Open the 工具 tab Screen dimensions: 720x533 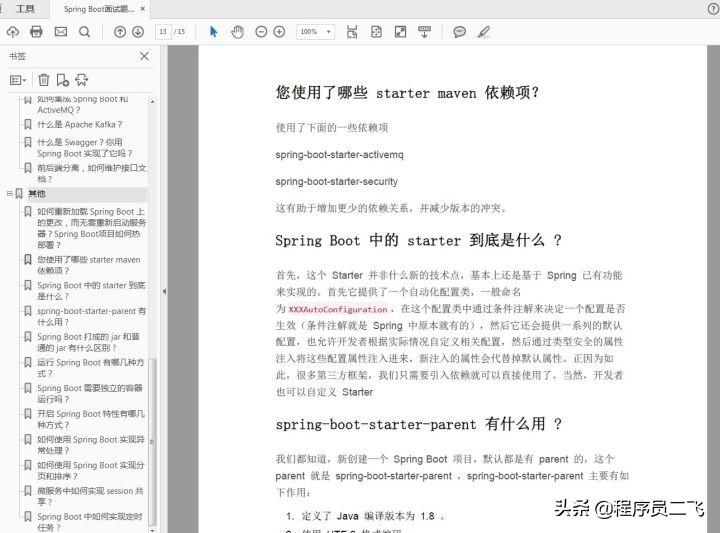[25, 9]
